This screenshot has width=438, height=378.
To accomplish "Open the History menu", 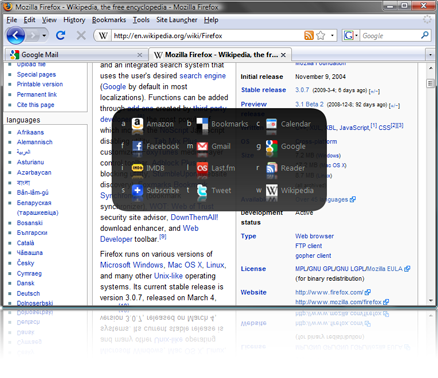I will 74,20.
